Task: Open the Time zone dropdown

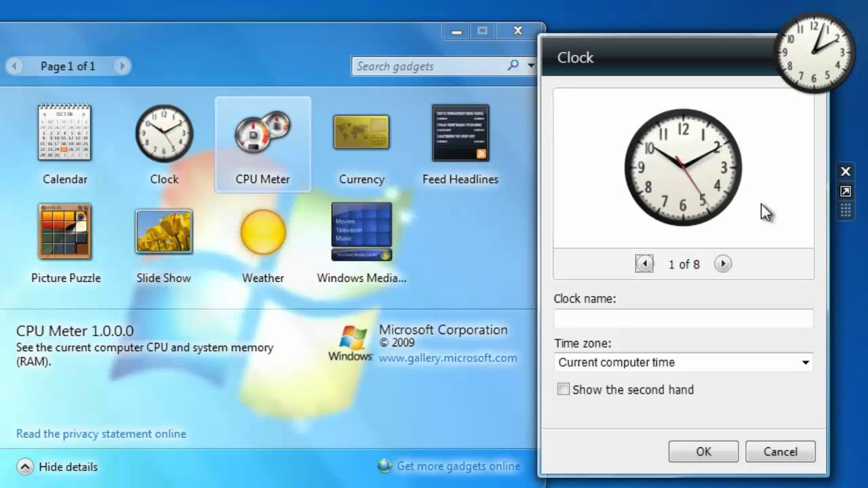Action: 684,363
